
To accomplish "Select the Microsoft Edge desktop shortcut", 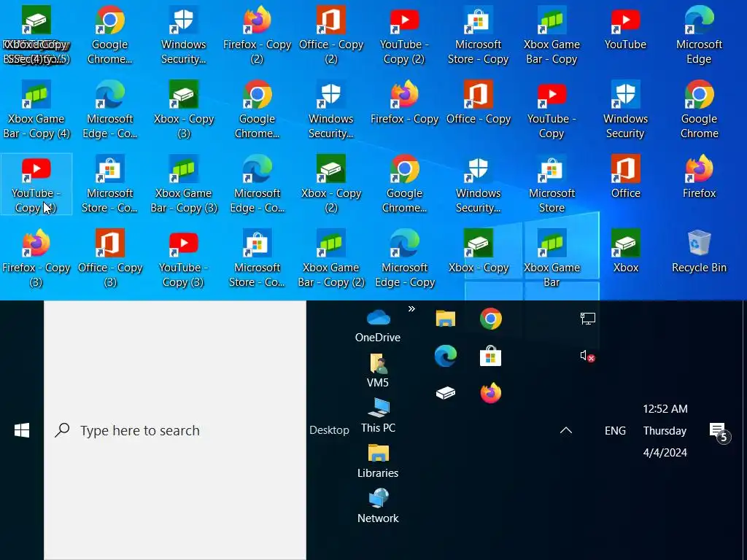I will pos(699,35).
